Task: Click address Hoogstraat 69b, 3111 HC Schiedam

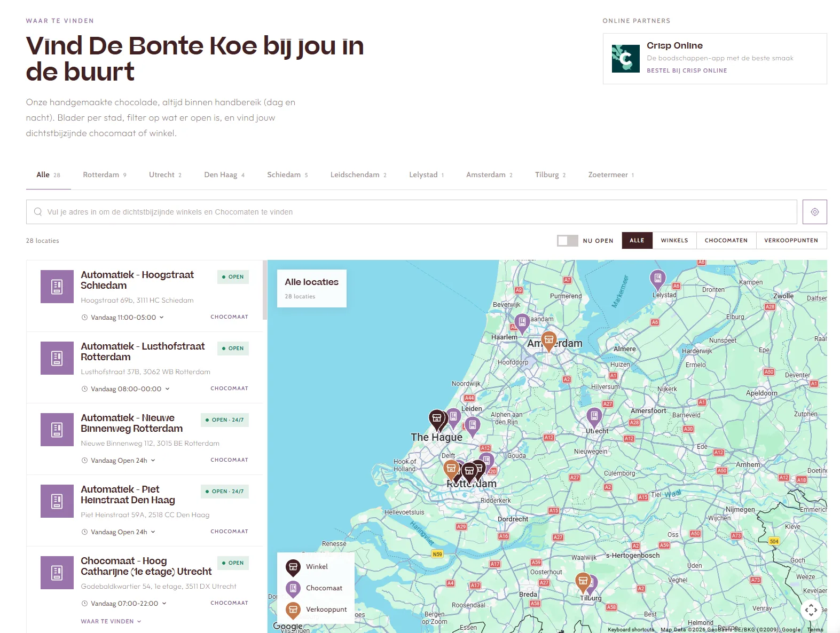Action: (x=137, y=300)
